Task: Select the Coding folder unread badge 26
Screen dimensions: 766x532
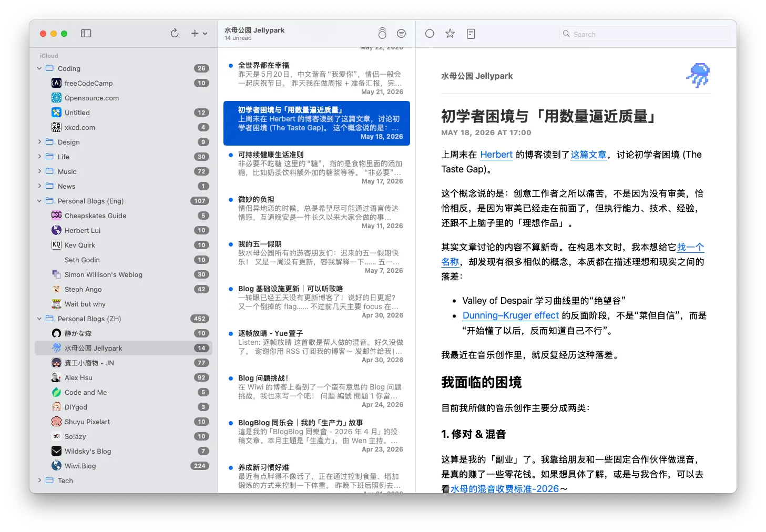Action: (201, 68)
